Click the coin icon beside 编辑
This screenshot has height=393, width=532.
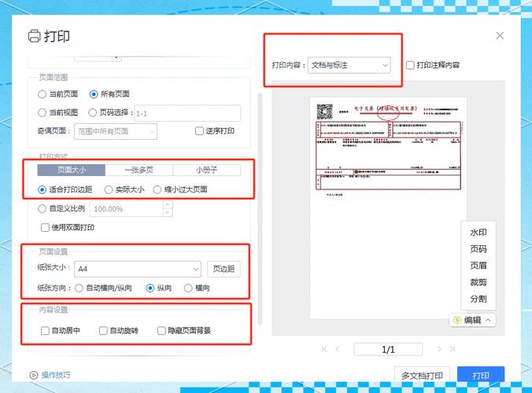[457, 320]
